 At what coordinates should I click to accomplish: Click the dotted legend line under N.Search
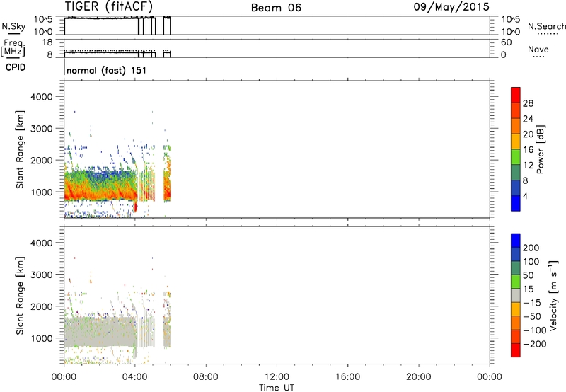pos(547,34)
